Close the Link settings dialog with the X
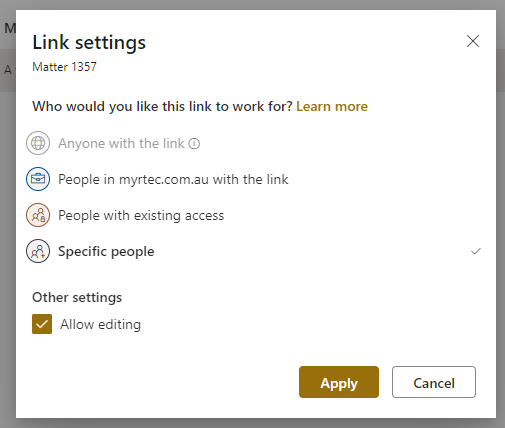The width and height of the screenshot is (505, 428). [x=473, y=41]
